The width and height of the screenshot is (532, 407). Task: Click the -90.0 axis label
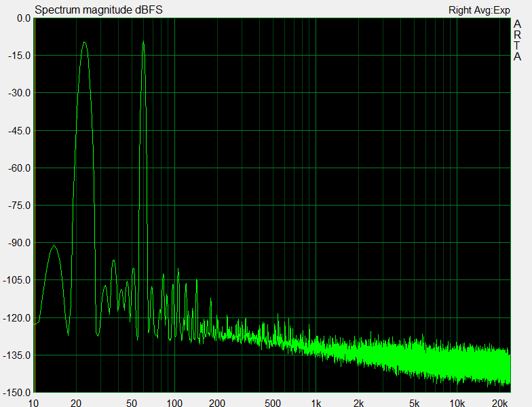tap(19, 243)
